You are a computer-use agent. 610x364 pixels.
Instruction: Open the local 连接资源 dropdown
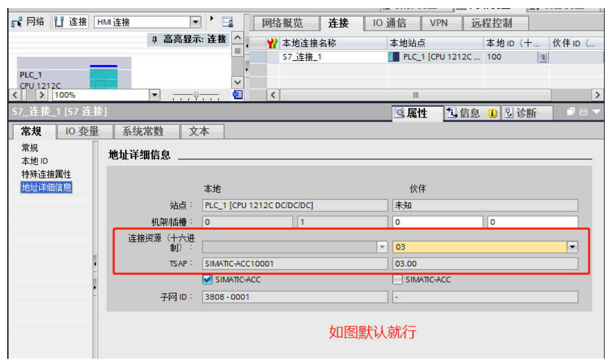[382, 247]
